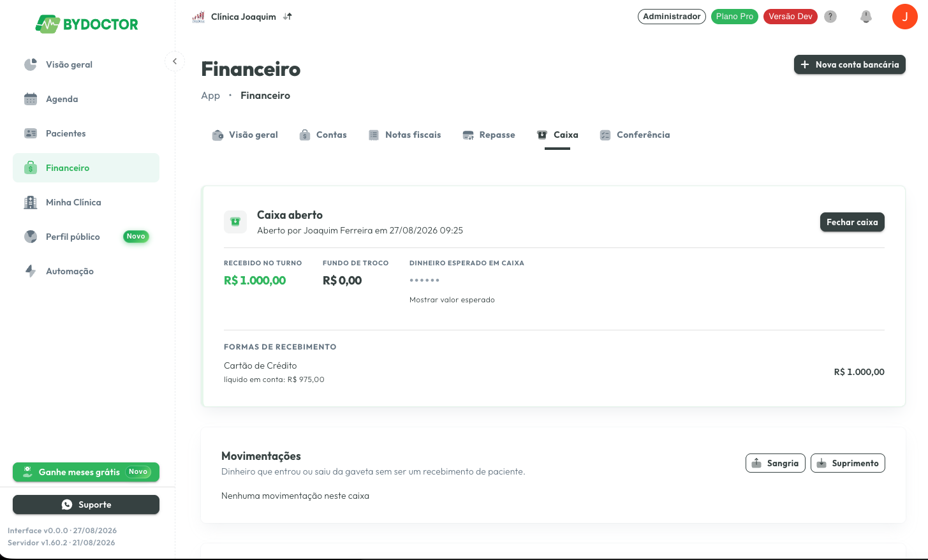Click the ByDoctor logo

pos(87,24)
